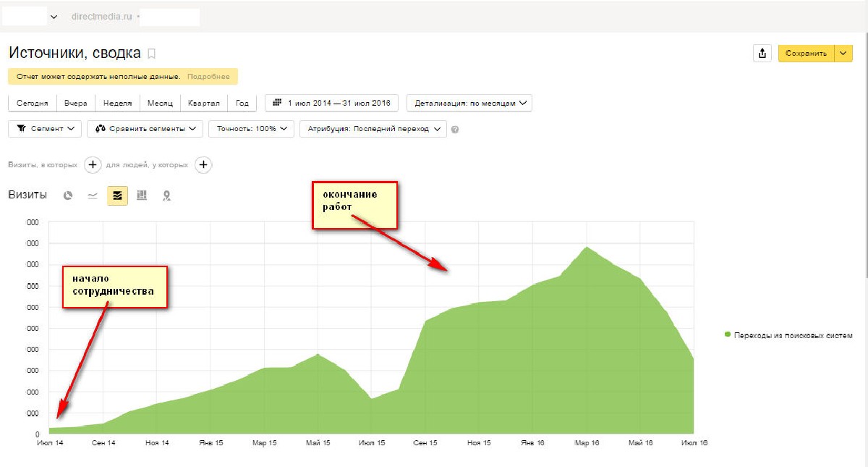Expand the counter chevron in header
The image size is (868, 467).
[54, 17]
